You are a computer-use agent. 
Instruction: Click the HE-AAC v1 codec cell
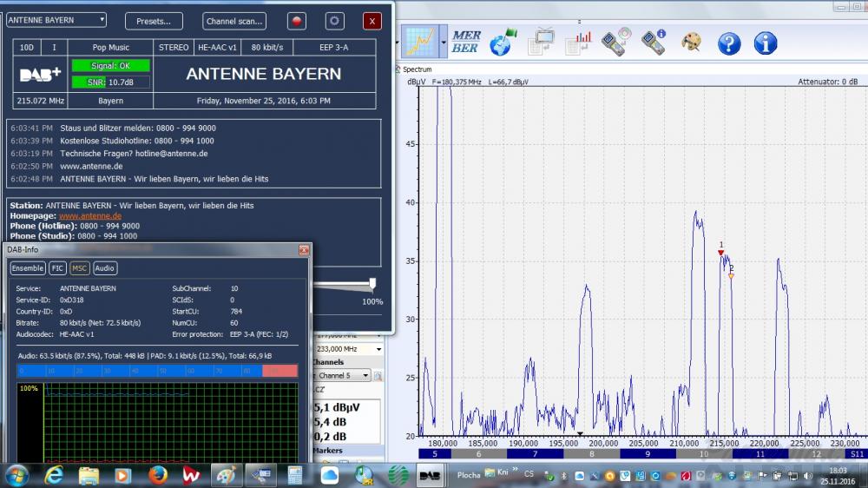[217, 48]
